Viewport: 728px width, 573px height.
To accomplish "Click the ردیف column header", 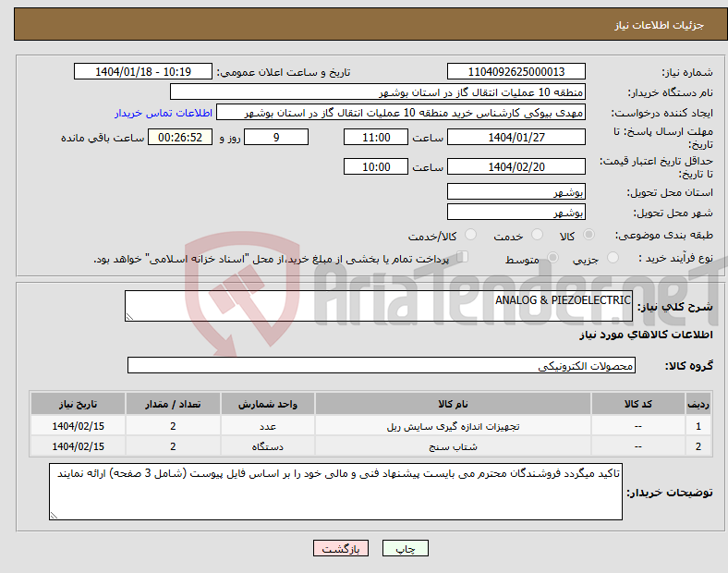I will pos(698,404).
